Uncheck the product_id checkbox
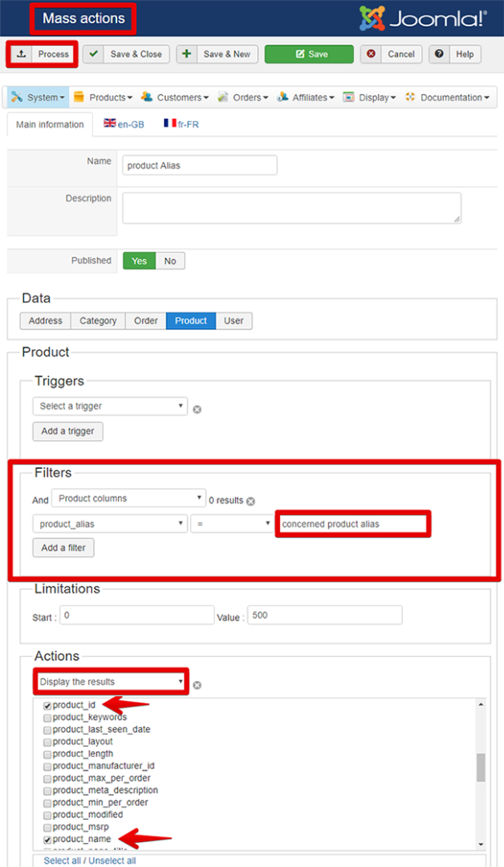The image size is (504, 867). 48,706
